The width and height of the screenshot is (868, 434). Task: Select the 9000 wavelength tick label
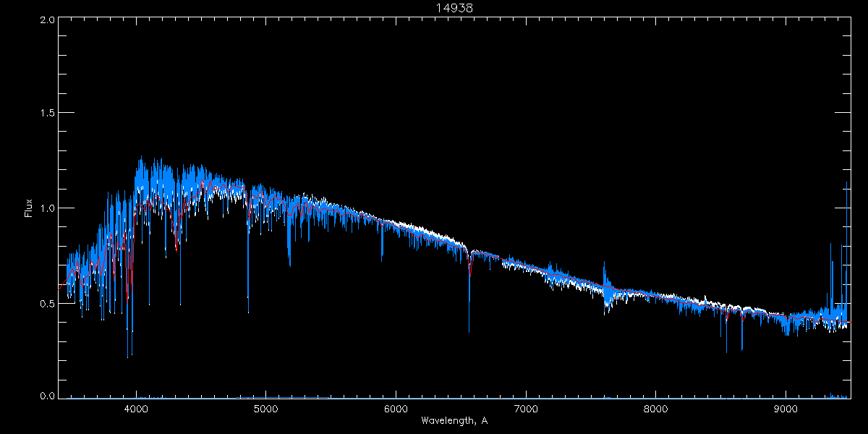[x=786, y=409]
